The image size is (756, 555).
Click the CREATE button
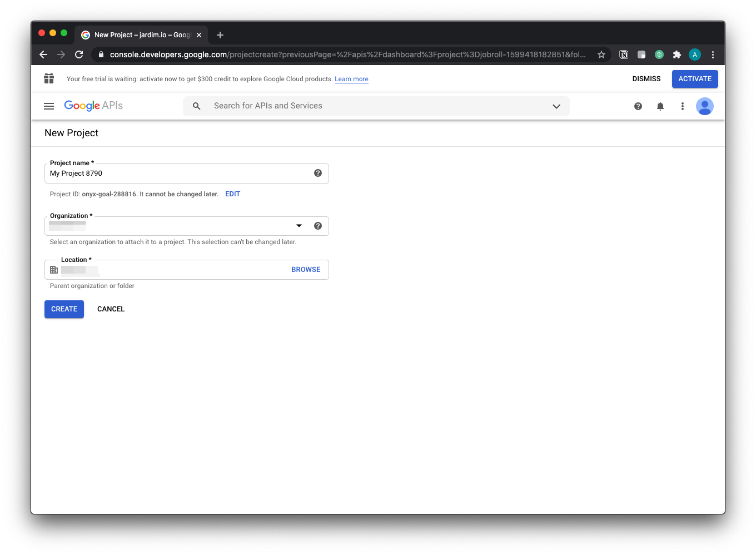point(64,309)
